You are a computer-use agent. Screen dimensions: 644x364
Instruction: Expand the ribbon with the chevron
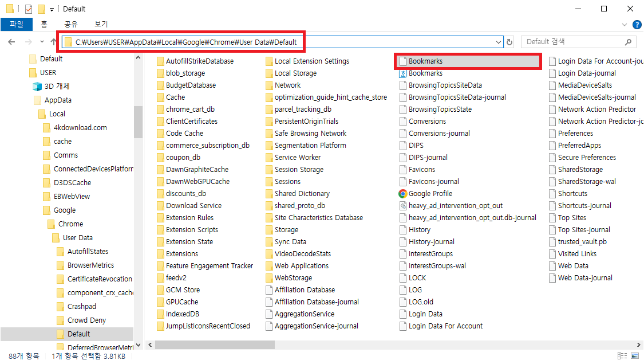(x=625, y=25)
